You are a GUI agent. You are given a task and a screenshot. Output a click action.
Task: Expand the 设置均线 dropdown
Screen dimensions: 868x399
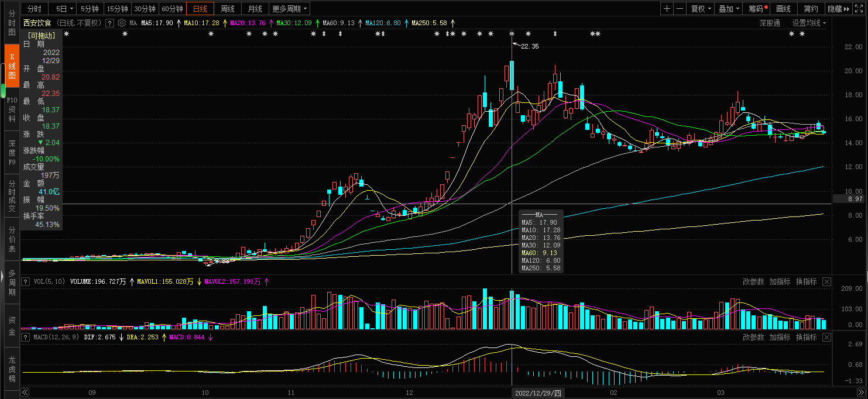[x=809, y=23]
